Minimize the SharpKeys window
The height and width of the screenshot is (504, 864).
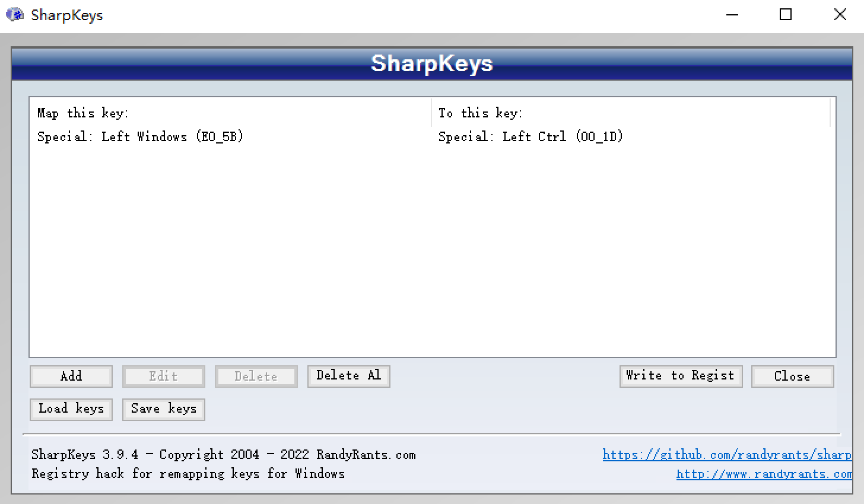(732, 14)
